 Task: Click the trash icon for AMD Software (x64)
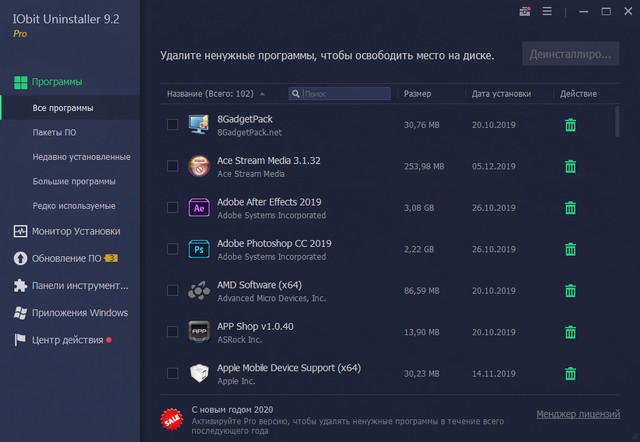click(570, 291)
